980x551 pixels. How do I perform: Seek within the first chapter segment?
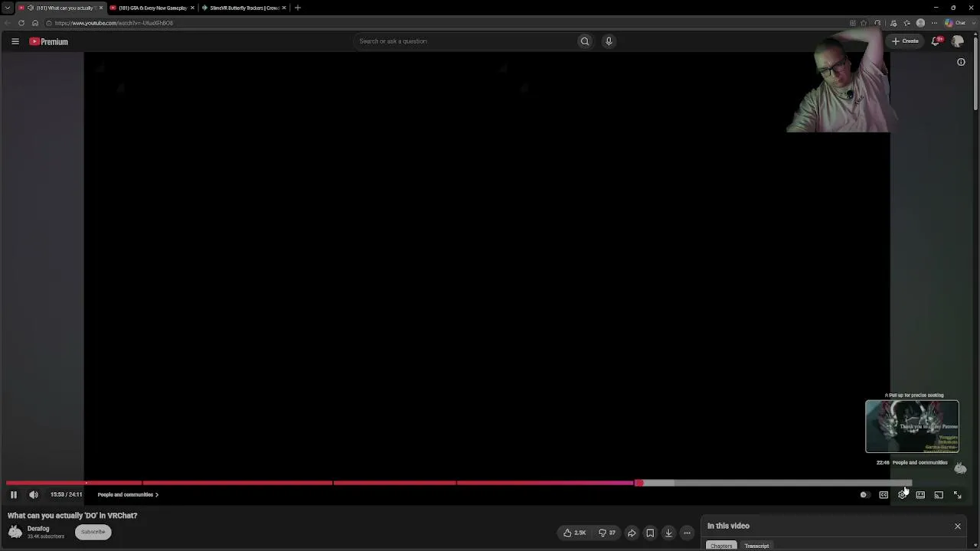[x=74, y=483]
